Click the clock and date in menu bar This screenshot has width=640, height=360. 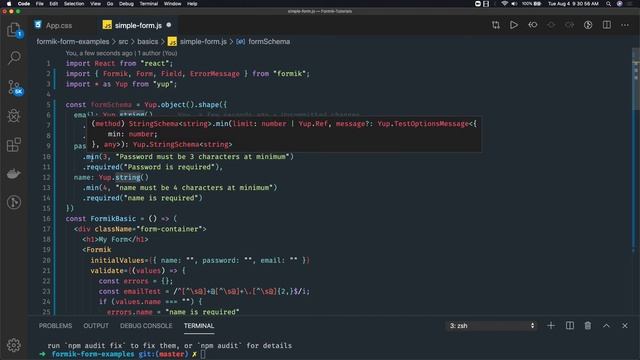[573, 4]
